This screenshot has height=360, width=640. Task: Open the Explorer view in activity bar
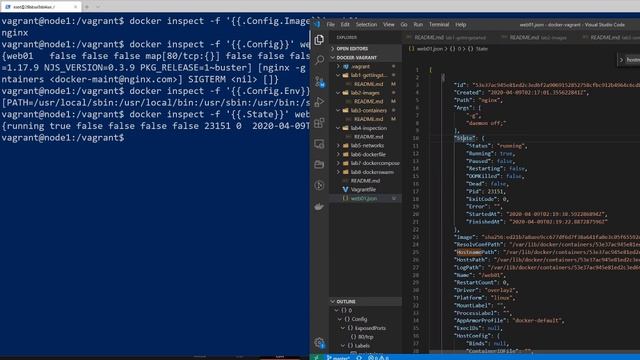click(x=319, y=40)
